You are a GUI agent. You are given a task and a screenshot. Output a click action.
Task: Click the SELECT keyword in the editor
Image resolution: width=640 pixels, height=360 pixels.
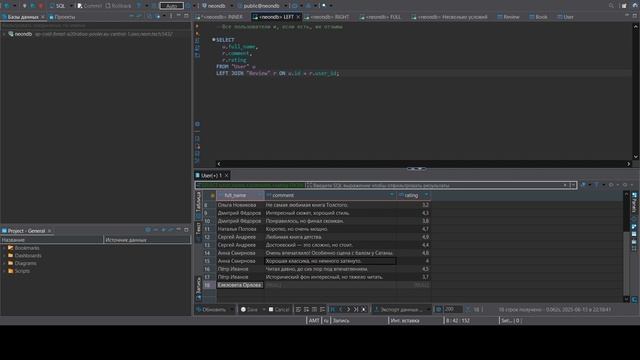225,40
